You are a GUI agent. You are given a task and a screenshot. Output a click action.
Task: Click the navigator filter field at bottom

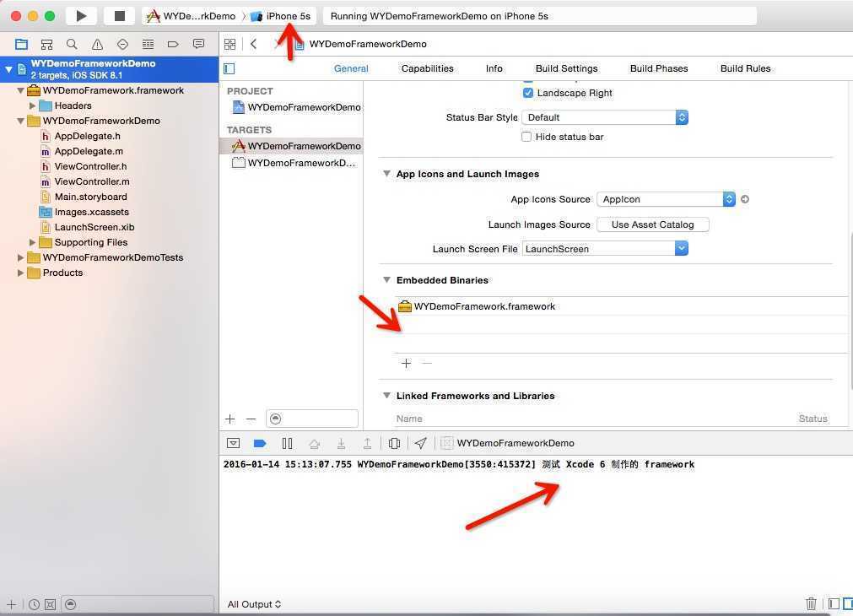138,604
